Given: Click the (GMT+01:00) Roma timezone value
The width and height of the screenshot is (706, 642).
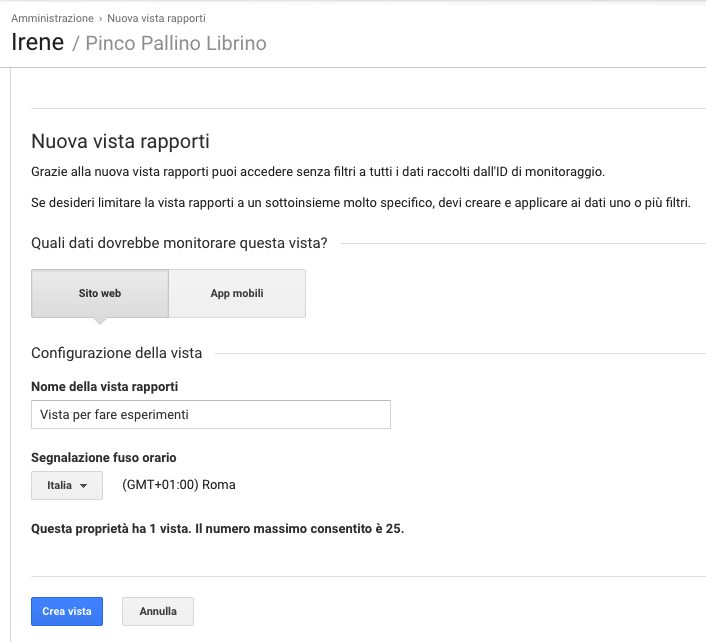Looking at the screenshot, I should (179, 485).
